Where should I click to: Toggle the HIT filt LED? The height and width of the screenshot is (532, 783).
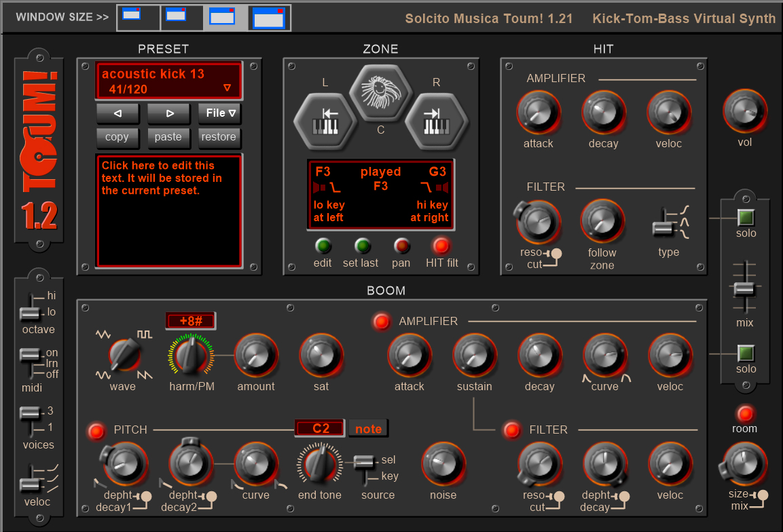click(x=441, y=246)
